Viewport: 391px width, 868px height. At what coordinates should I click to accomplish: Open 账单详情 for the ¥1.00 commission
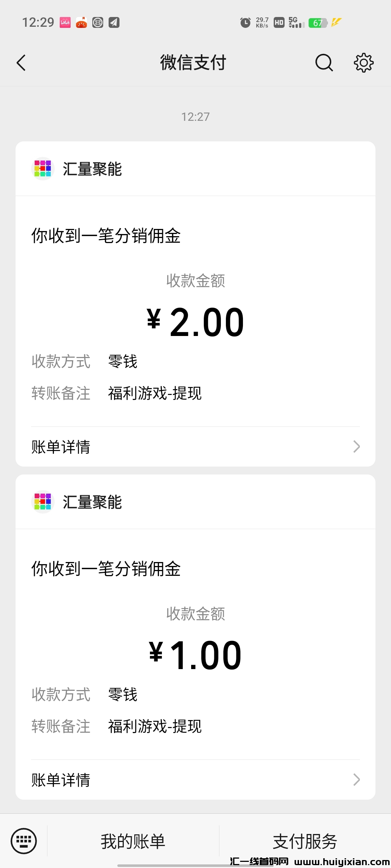[x=61, y=780]
